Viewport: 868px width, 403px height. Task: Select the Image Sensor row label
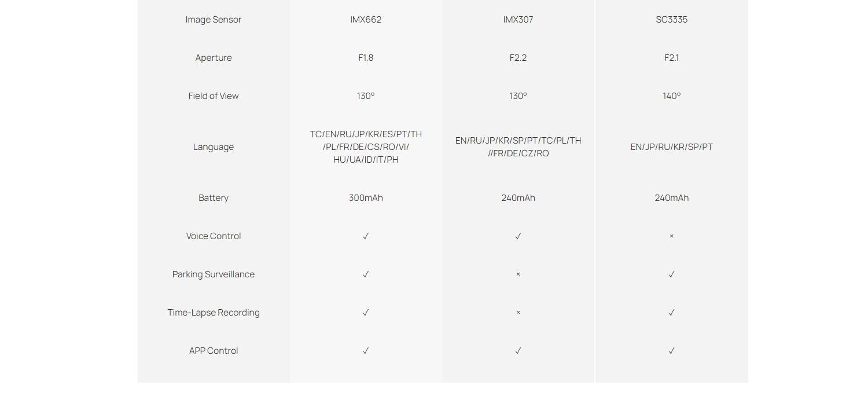(214, 20)
